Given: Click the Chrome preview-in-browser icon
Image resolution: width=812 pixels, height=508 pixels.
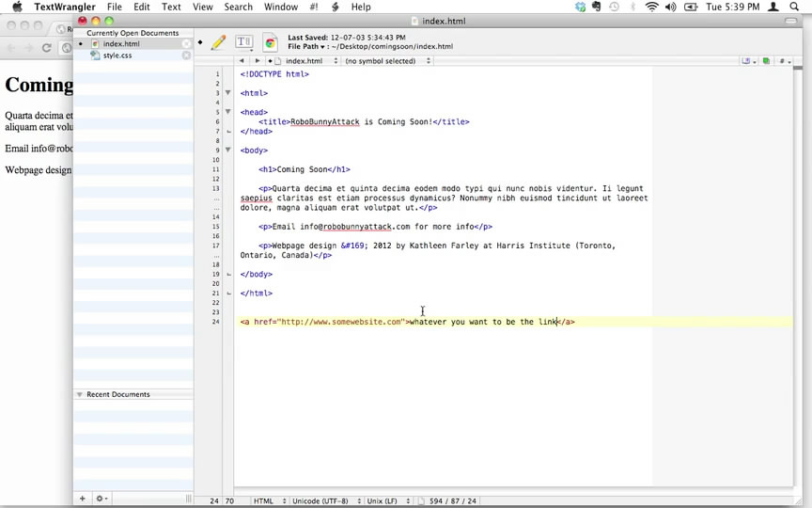Looking at the screenshot, I should click(270, 42).
